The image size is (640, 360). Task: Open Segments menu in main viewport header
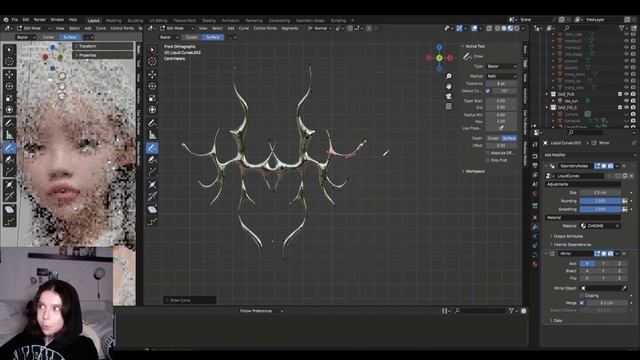coord(290,28)
